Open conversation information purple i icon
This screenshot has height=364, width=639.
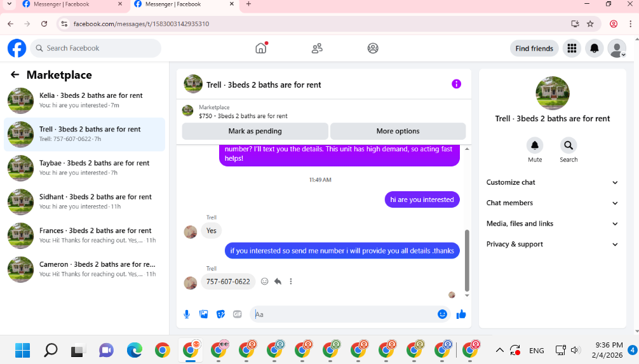tap(456, 84)
